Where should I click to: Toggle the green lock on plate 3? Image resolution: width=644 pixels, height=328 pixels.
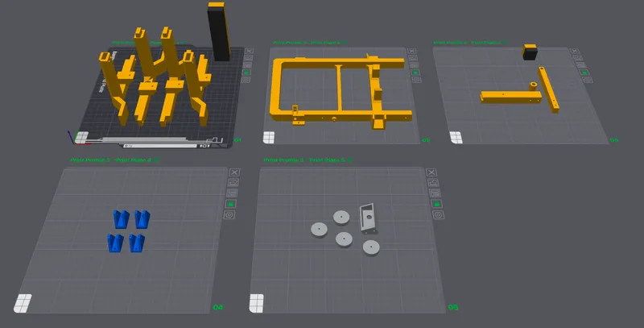584,73
